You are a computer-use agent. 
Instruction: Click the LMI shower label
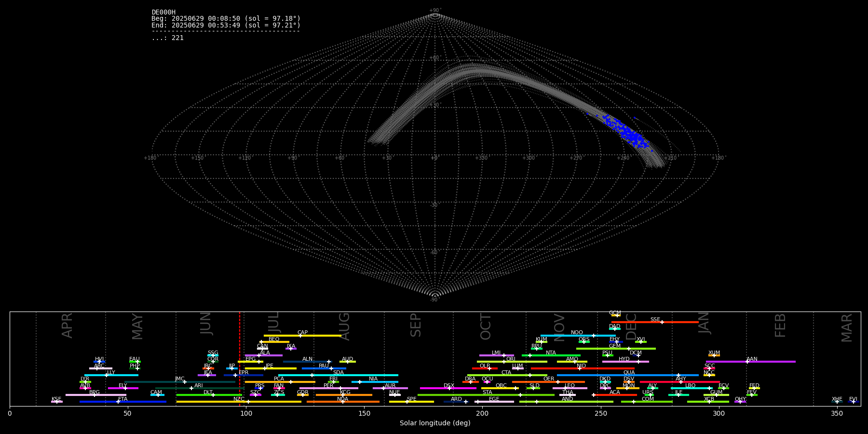tap(496, 353)
